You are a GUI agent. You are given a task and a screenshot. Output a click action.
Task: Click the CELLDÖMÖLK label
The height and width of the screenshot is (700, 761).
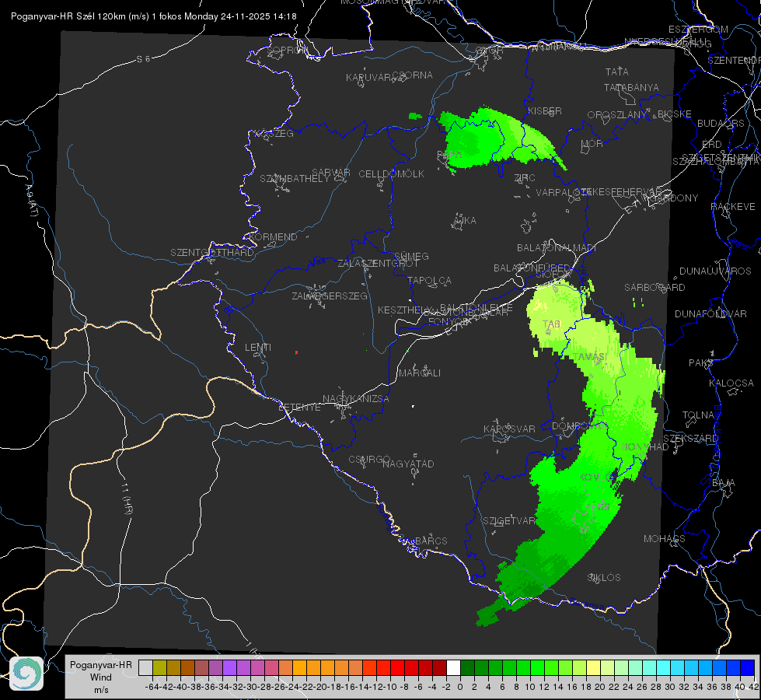click(x=392, y=174)
